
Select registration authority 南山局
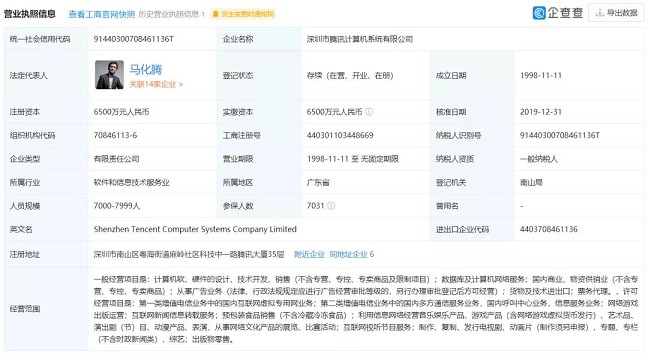pos(531,182)
